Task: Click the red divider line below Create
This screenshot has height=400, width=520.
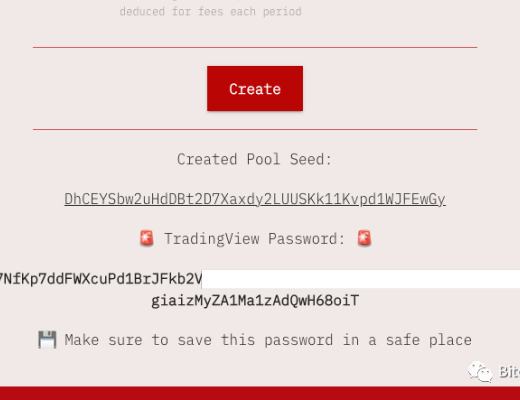Action: point(255,129)
